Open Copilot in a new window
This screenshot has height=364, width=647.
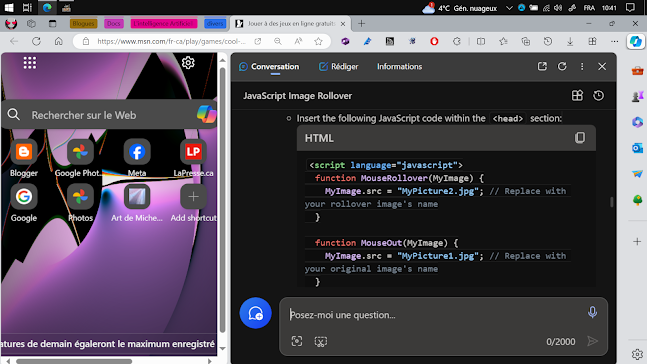(542, 66)
